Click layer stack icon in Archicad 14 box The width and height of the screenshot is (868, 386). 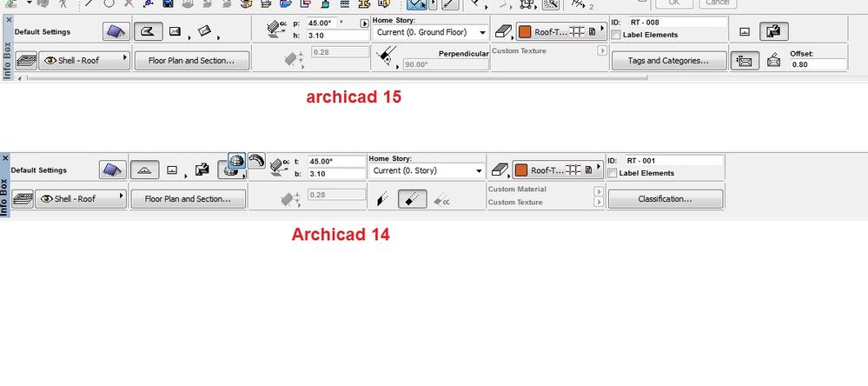23,199
